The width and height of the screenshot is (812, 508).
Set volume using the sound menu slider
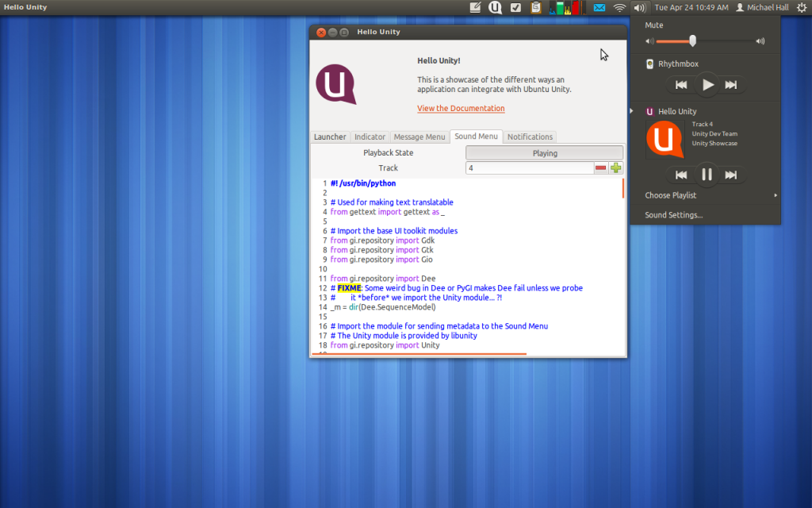pyautogui.click(x=705, y=41)
